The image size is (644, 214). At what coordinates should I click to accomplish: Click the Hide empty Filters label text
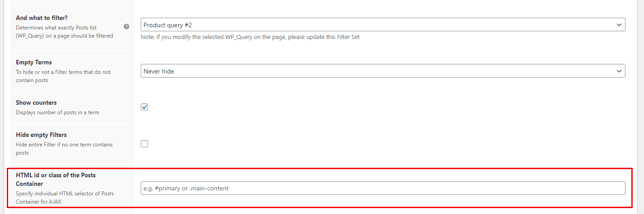click(41, 135)
